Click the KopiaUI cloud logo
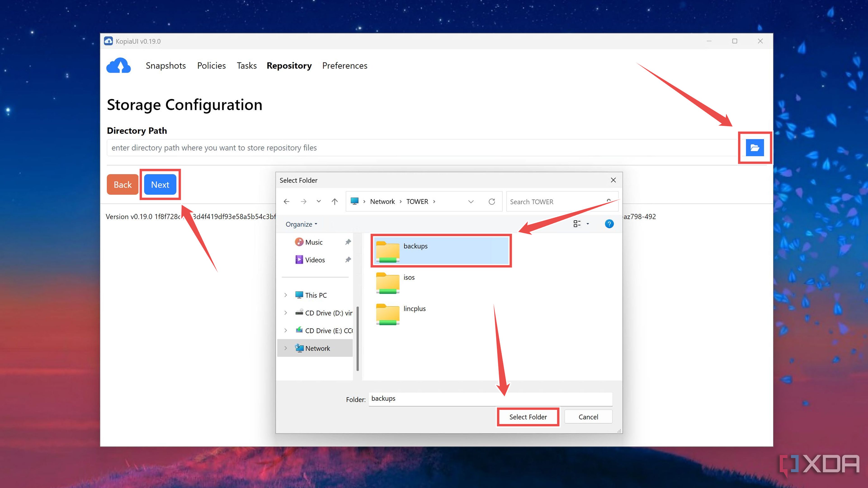 [x=118, y=65]
